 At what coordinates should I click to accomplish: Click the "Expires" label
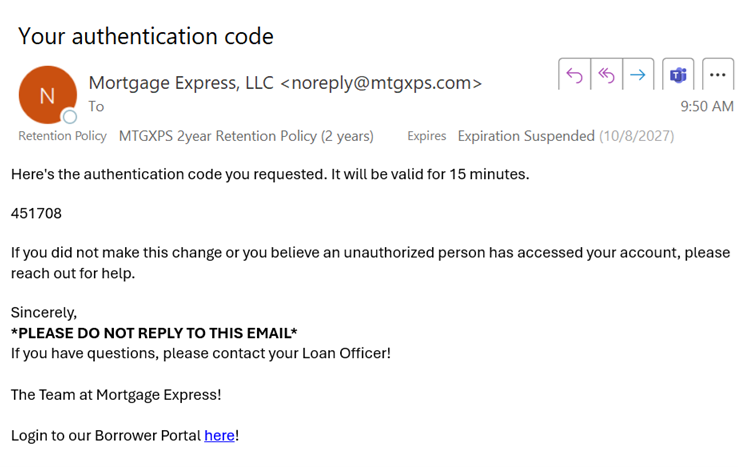(426, 136)
